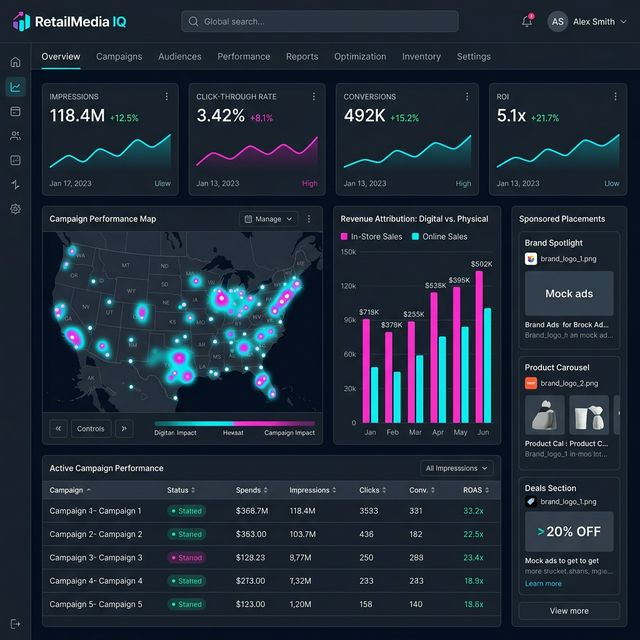Open the calendar panel sidebar icon
Viewport: 640px width, 640px height.
point(16,111)
